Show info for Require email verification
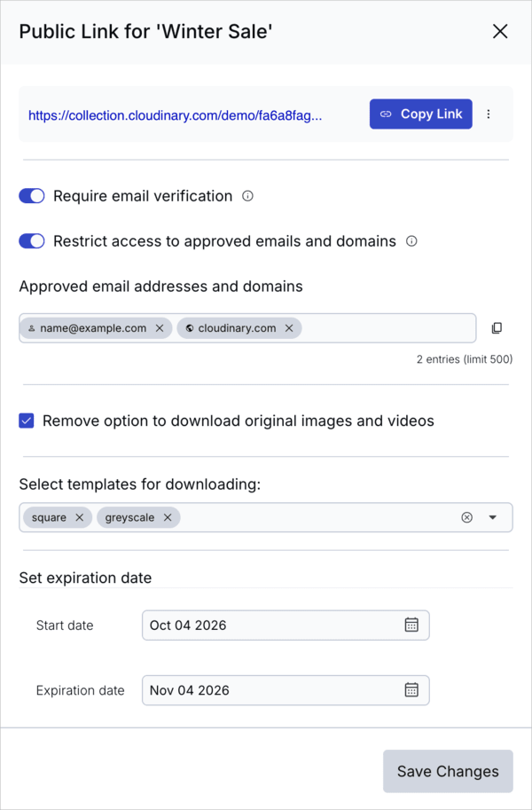 pos(248,196)
